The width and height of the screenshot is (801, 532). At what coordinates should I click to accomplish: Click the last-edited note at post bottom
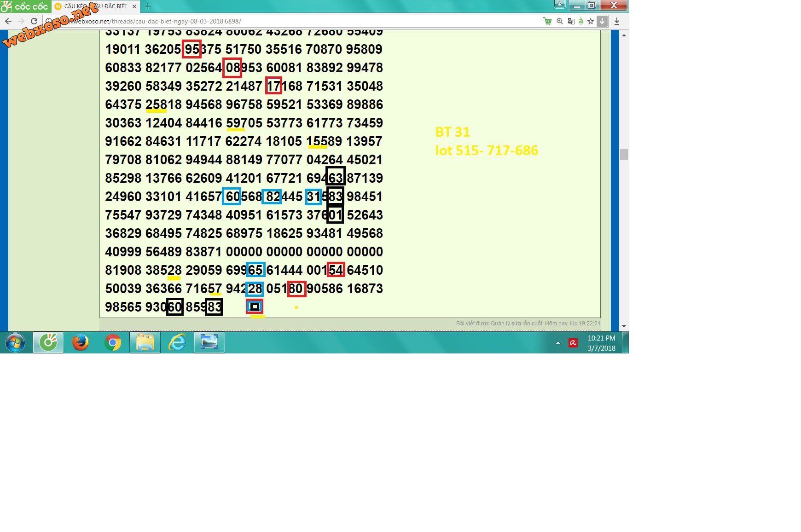(x=528, y=324)
